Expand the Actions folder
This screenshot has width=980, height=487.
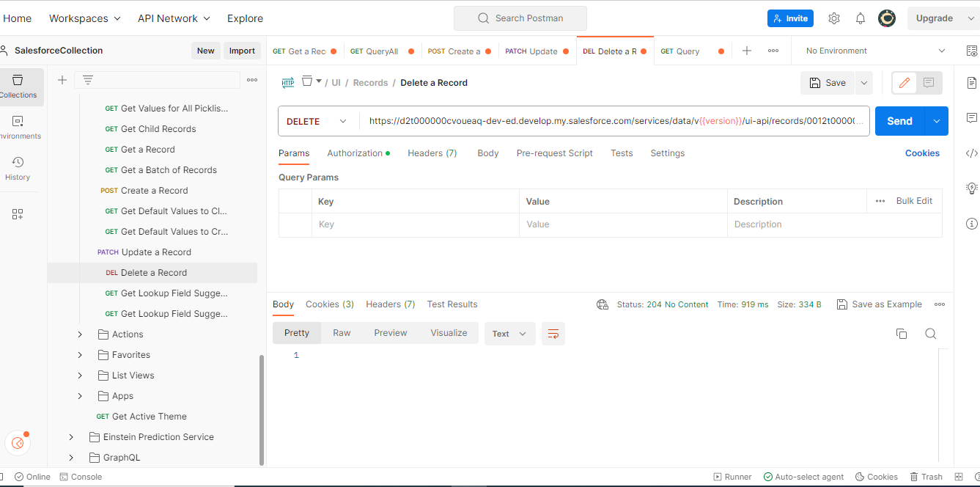(80, 334)
